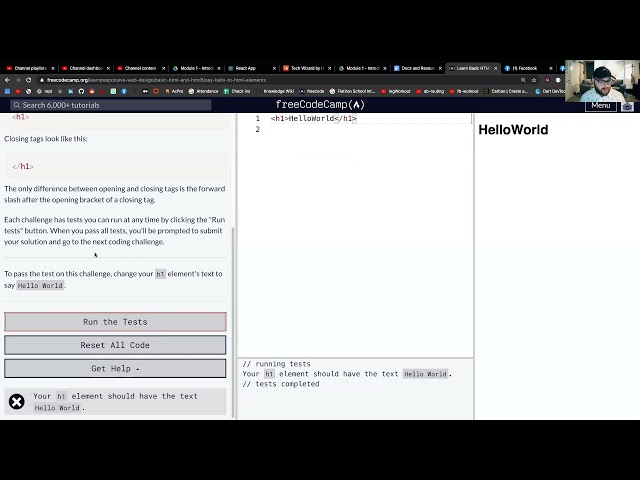Image resolution: width=640 pixels, height=480 pixels.
Task: Open the freeCodeCamp Menu button
Action: tap(601, 106)
